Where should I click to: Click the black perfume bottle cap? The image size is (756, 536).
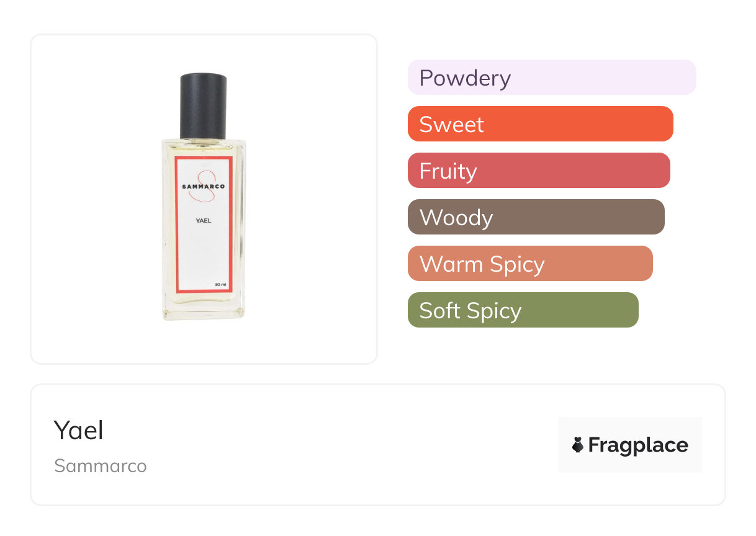[x=203, y=105]
